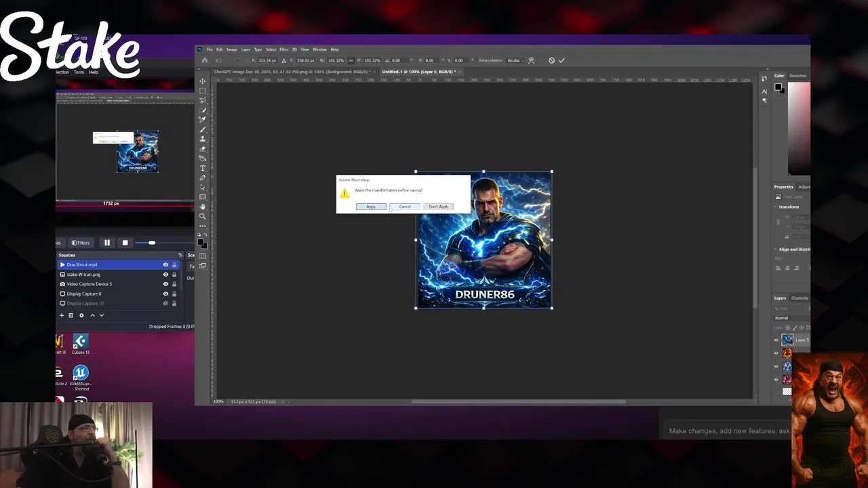Move the source up with arrow

[93, 315]
